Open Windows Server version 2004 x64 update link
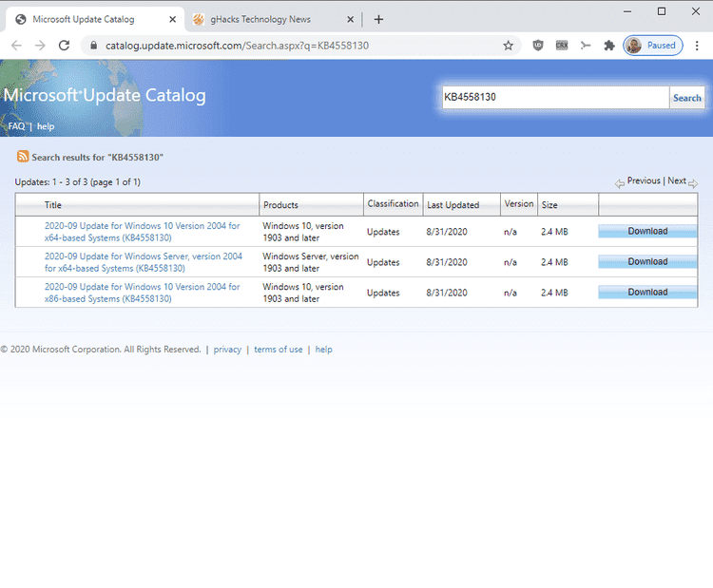Screen dimensions: 713x588 [x=144, y=262]
